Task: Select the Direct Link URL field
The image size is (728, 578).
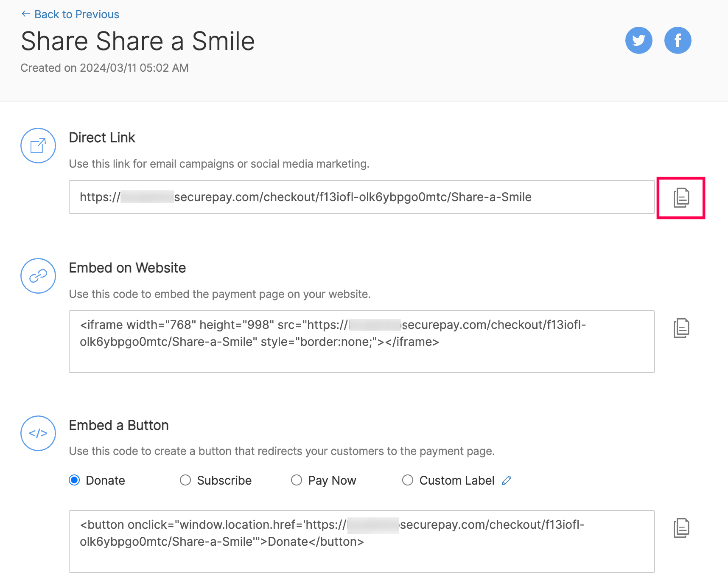Action: click(305, 197)
